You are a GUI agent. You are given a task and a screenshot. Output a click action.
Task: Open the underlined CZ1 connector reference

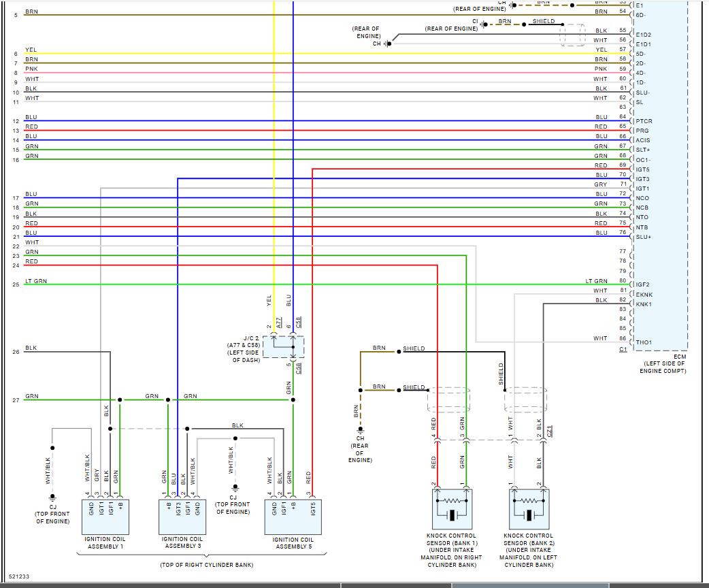[550, 429]
